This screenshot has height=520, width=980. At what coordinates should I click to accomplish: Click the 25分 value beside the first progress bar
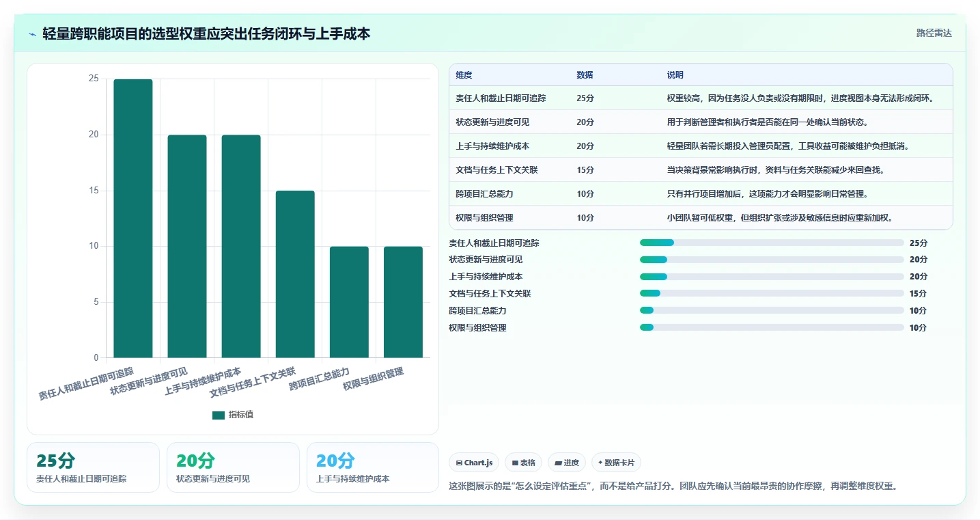click(919, 243)
